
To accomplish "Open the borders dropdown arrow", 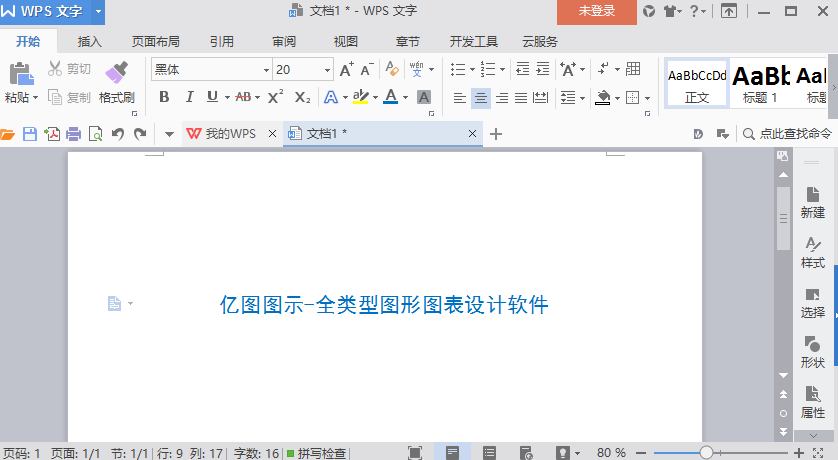I will point(647,98).
